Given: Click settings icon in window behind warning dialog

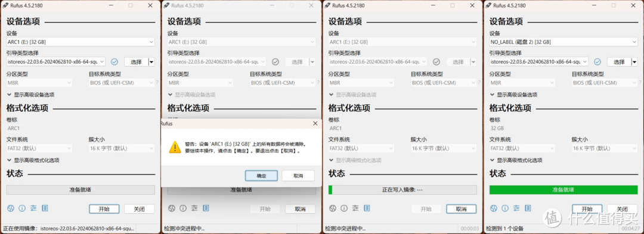Looking at the screenshot, I should click(x=194, y=208).
